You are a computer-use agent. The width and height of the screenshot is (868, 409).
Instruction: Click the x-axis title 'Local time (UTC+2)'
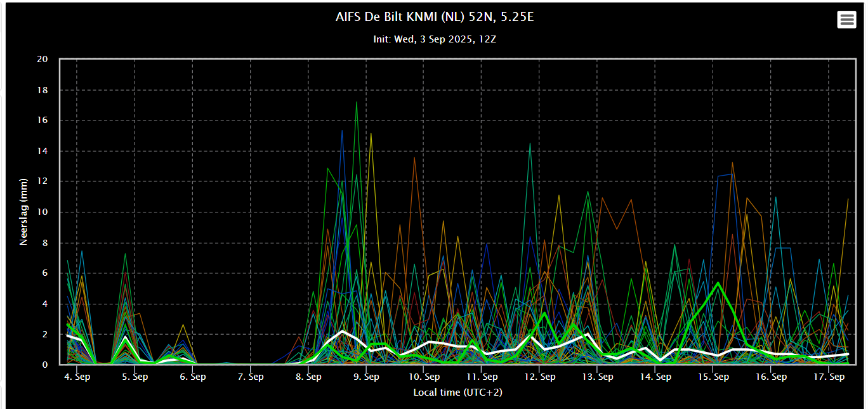pyautogui.click(x=457, y=393)
